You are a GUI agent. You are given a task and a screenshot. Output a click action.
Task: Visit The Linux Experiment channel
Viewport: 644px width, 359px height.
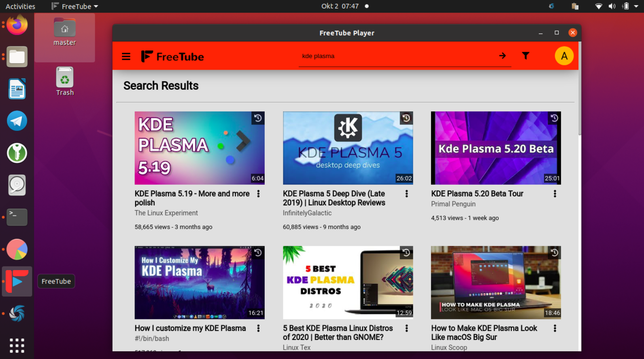point(166,213)
